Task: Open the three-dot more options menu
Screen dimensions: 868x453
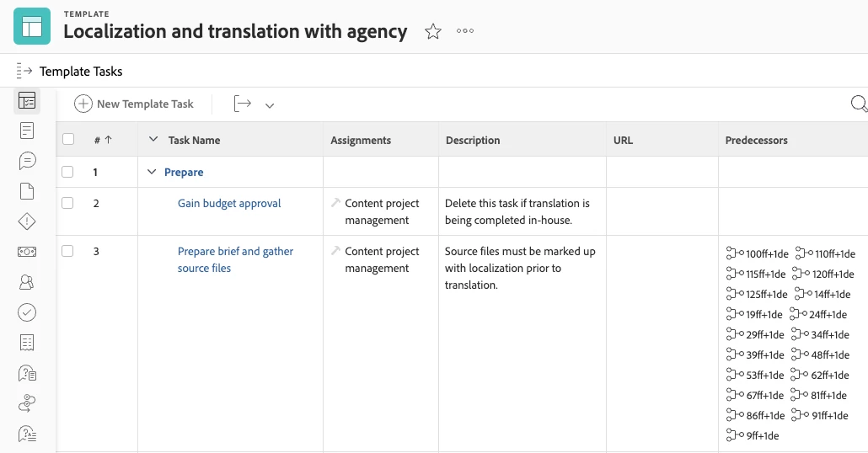Action: click(465, 32)
